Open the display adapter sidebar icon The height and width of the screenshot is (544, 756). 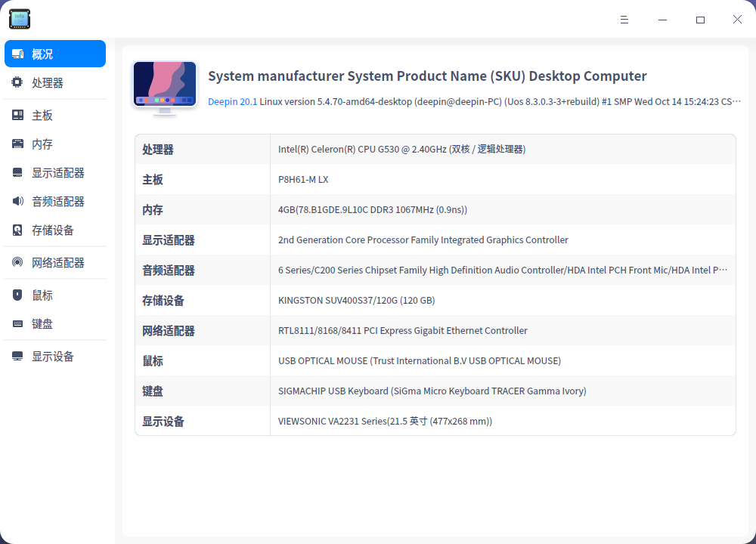[x=17, y=173]
